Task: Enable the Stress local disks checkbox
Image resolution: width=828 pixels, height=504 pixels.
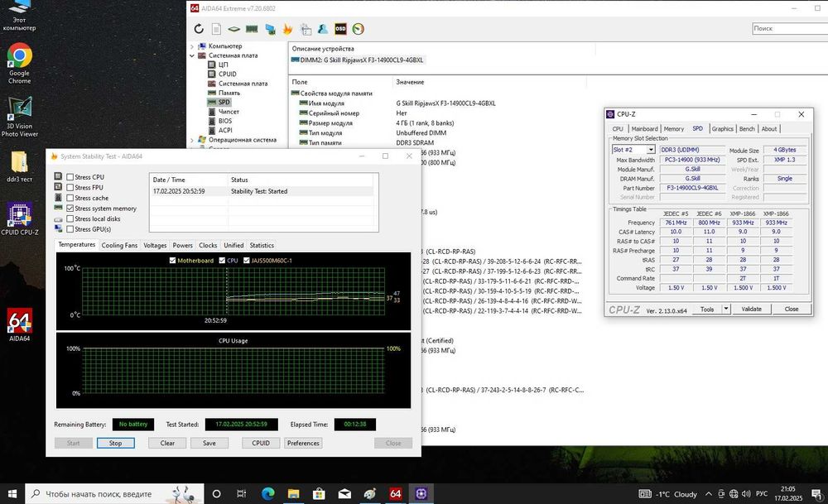Action: (70, 218)
